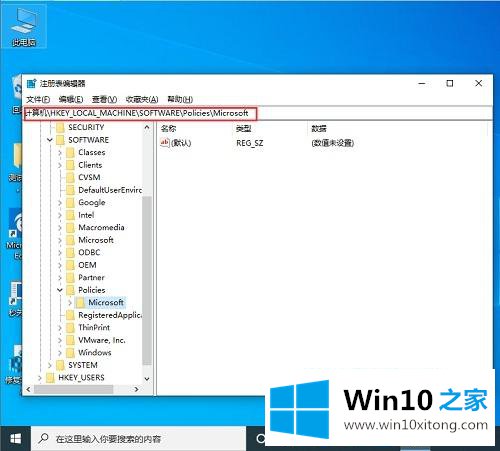
Task: Click the registry path address bar
Action: [x=258, y=113]
